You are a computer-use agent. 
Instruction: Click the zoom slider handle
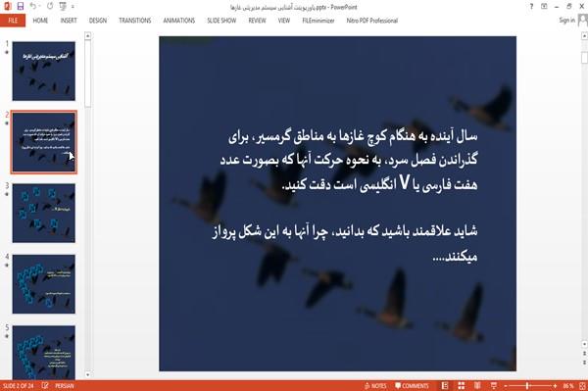click(527, 386)
